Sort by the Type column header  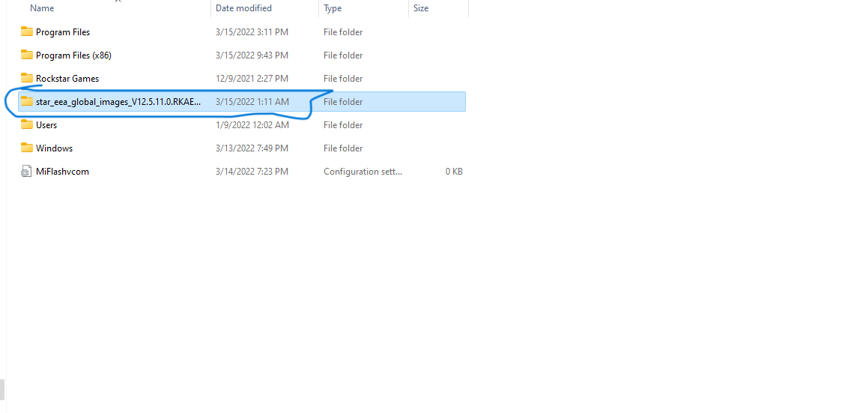click(333, 8)
